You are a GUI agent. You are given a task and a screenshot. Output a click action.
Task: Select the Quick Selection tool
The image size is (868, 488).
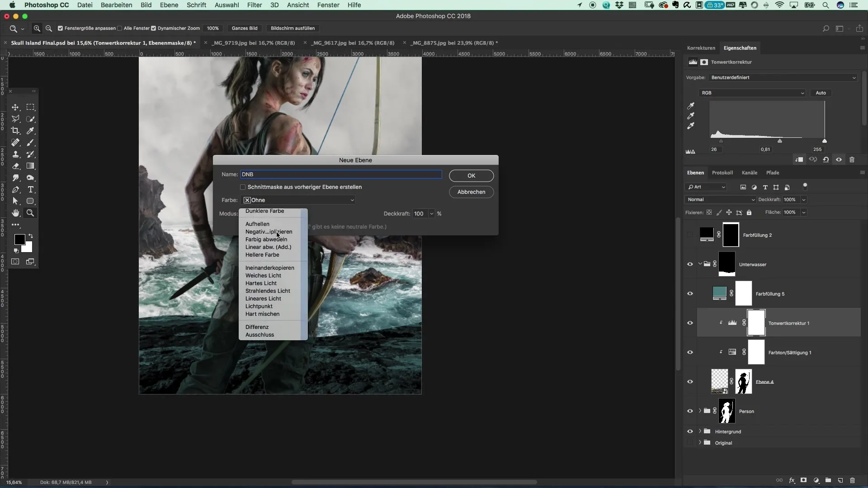(x=30, y=119)
